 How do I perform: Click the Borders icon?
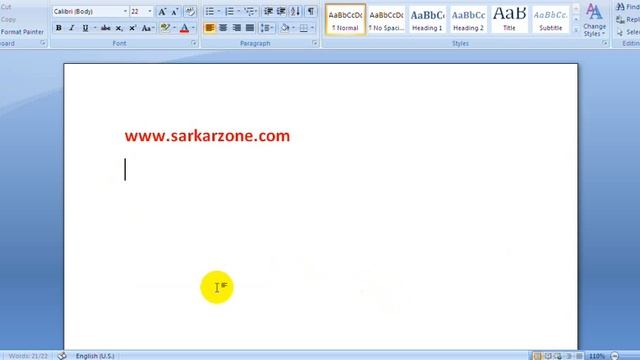pyautogui.click(x=304, y=28)
